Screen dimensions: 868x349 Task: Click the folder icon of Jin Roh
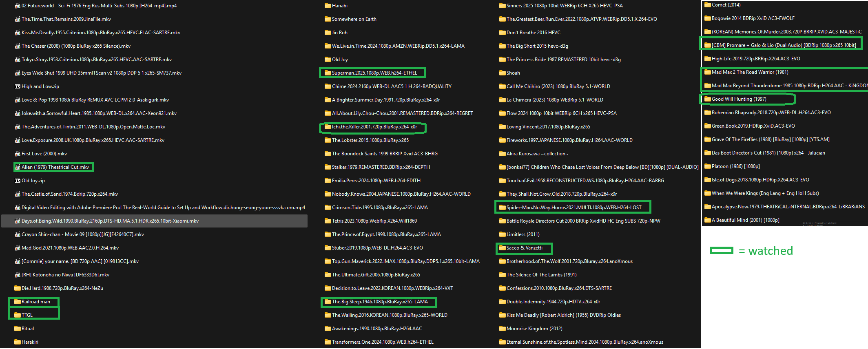pos(328,33)
